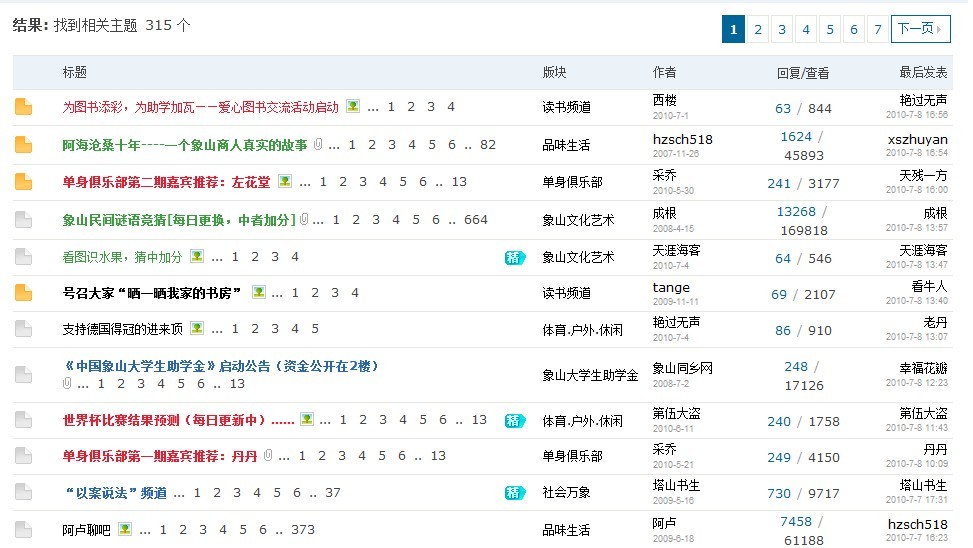Viewport: 973px width, 548px height.
Task: Open thread 支持德国得冠的进来顶
Action: [x=123, y=329]
